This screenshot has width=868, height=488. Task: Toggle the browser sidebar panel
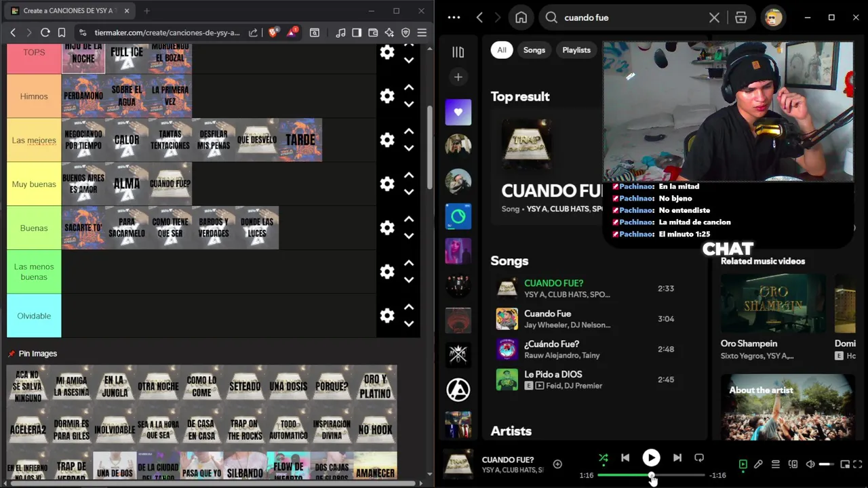pos(357,33)
